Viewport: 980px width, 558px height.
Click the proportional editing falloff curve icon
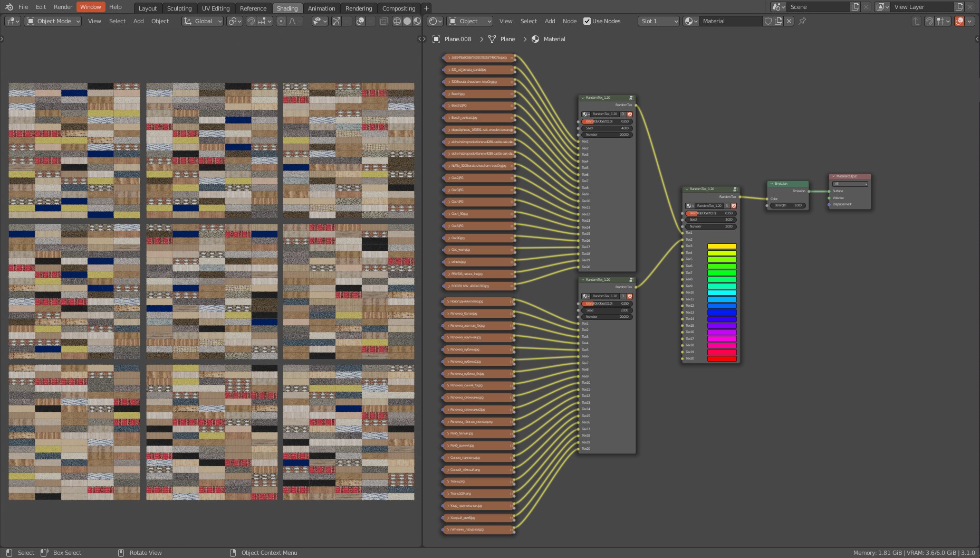click(x=293, y=21)
